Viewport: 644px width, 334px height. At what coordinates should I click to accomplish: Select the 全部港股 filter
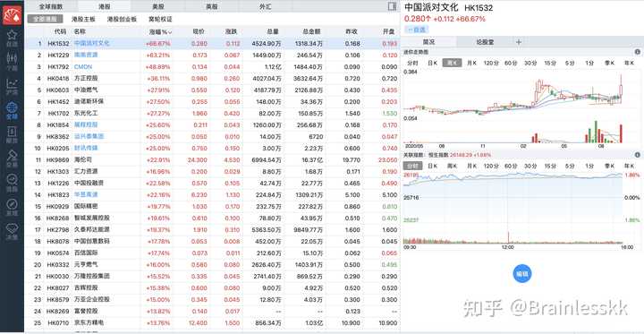(x=46, y=19)
